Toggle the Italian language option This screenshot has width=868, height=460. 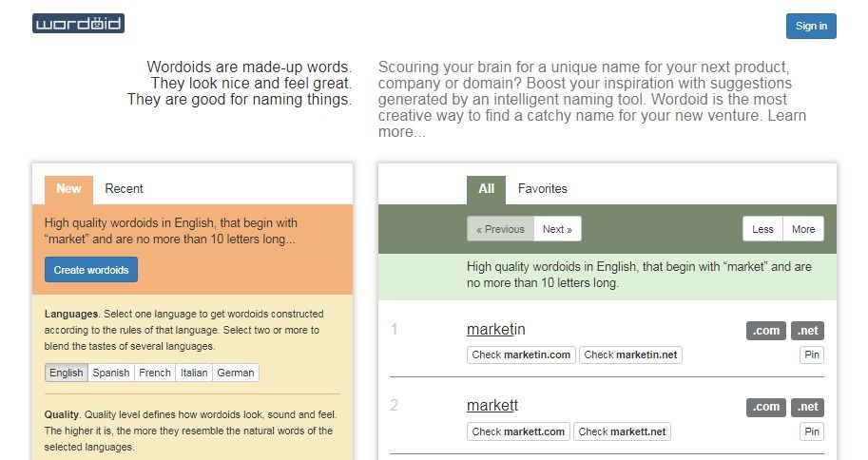click(194, 373)
